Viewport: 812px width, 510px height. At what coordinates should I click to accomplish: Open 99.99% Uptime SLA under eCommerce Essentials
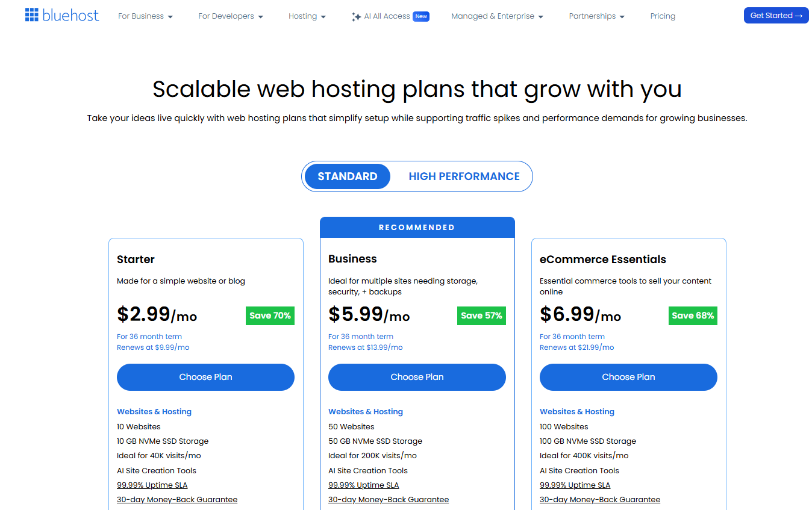point(575,485)
